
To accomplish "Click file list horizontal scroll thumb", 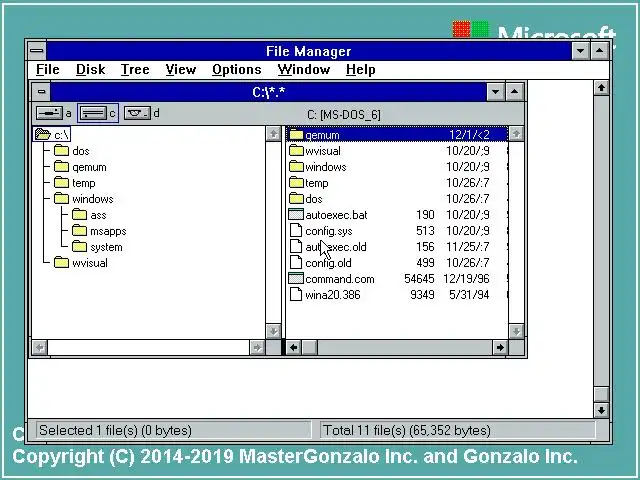I will click(309, 348).
